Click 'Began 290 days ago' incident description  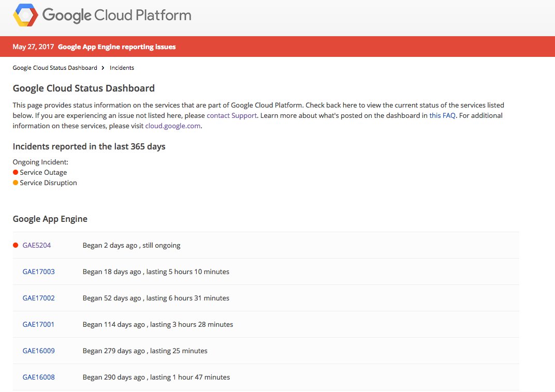coord(156,377)
